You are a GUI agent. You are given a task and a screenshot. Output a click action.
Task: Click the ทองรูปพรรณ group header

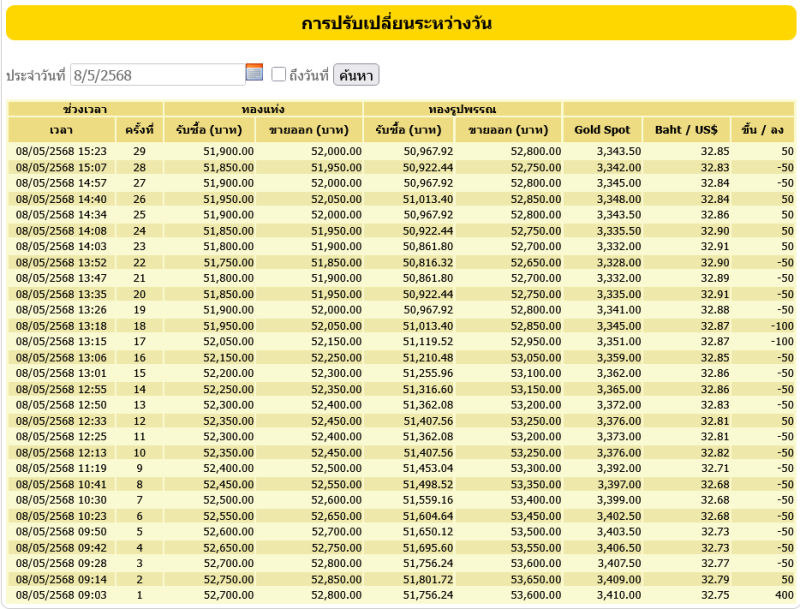(462, 109)
